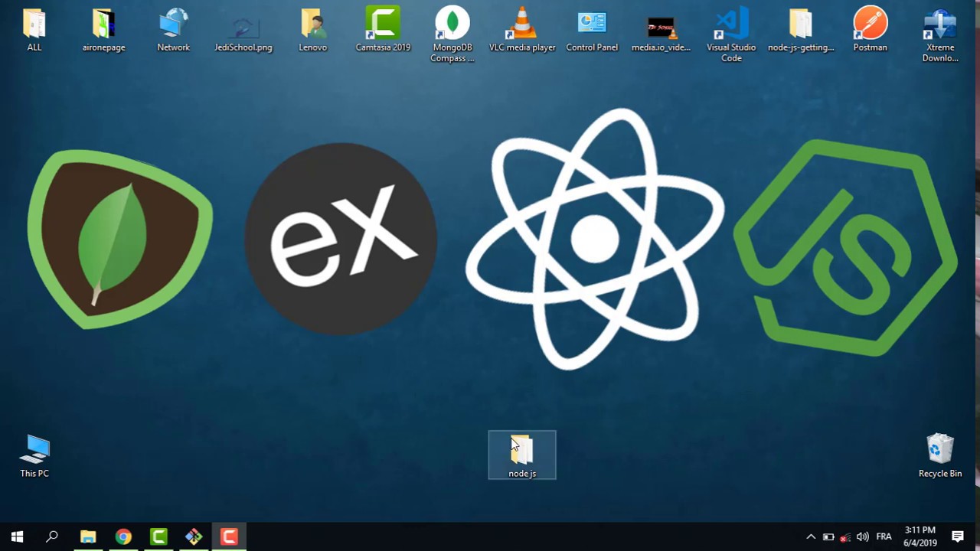Open File Explorer from the taskbar
This screenshot has width=980, height=551.
tap(88, 536)
